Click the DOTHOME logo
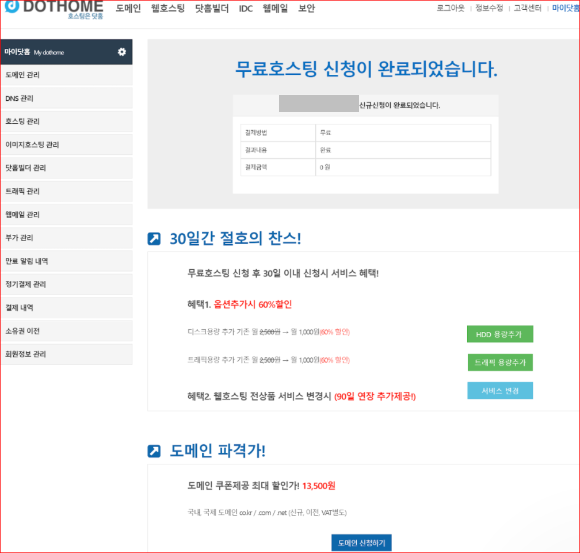Image resolution: width=580 pixels, height=553 pixels. point(54,9)
